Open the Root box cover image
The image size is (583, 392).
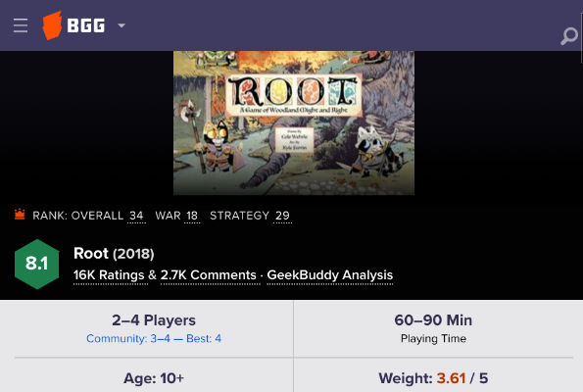point(294,122)
